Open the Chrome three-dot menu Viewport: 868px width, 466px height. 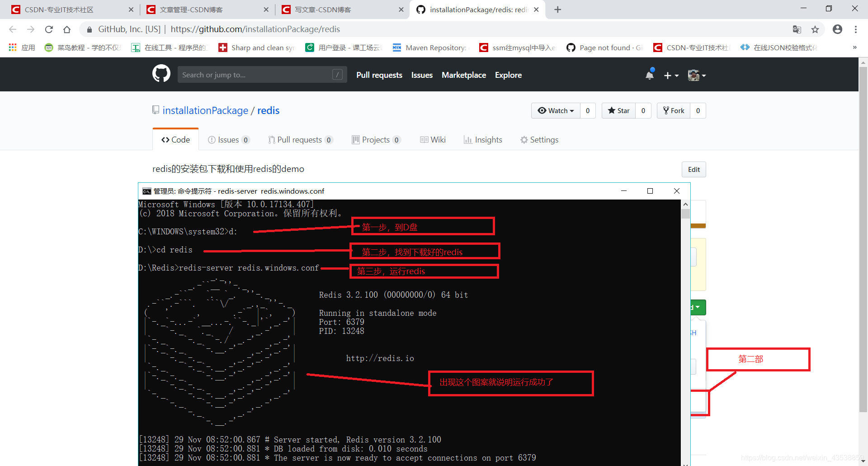[x=856, y=29]
